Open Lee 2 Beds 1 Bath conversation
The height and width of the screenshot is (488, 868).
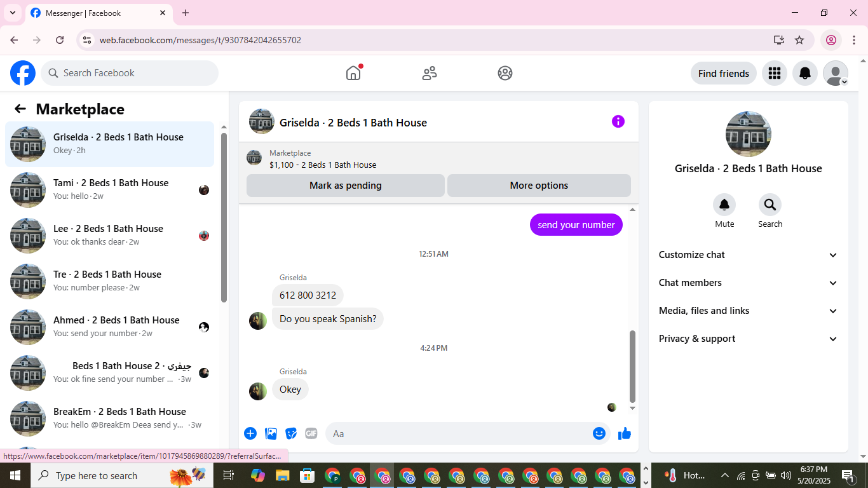(x=109, y=236)
